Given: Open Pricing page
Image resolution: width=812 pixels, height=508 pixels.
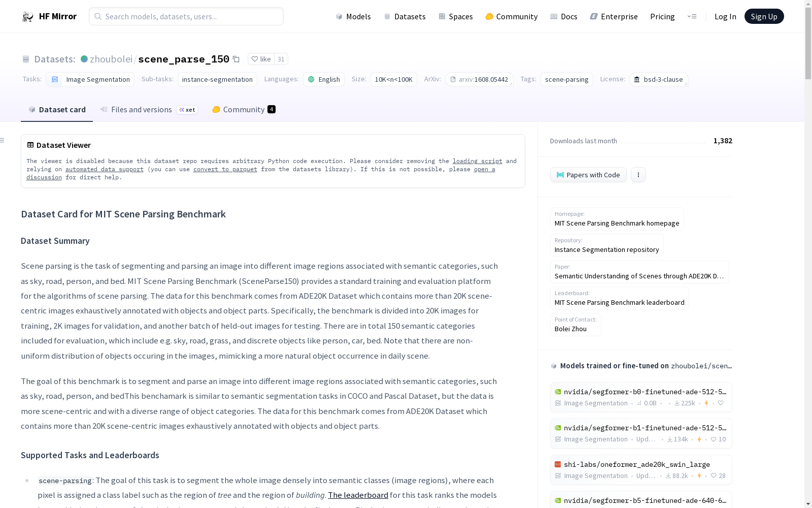Looking at the screenshot, I should tap(662, 16).
